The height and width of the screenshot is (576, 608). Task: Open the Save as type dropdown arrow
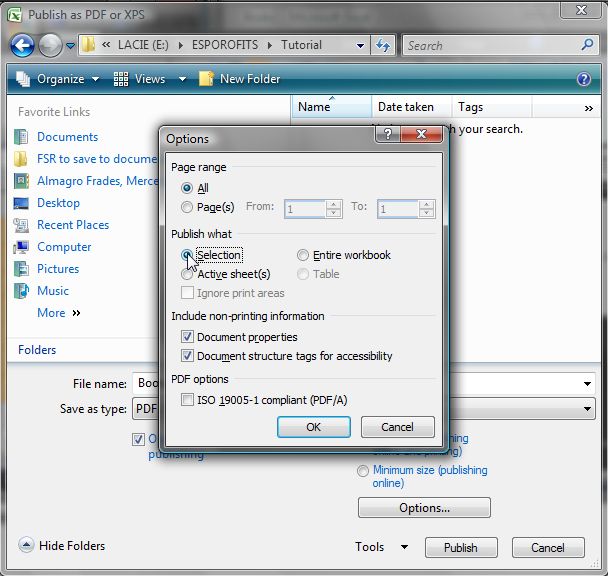pos(587,408)
